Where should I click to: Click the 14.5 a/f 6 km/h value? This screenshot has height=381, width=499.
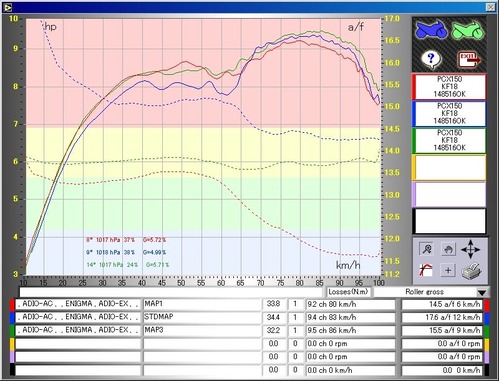442,304
